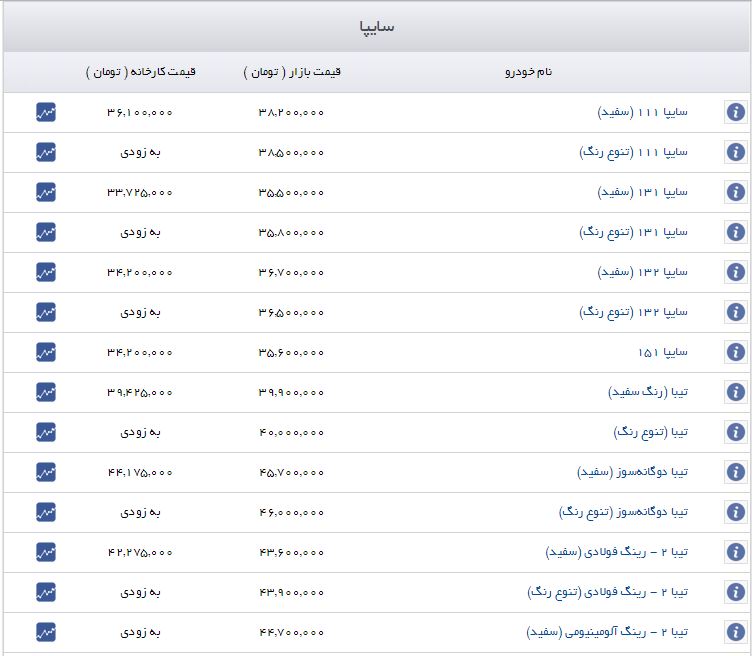Select market price ۴۰,۰۰۰,۰۰۰ cell
This screenshot has height=656, width=752.
(291, 433)
